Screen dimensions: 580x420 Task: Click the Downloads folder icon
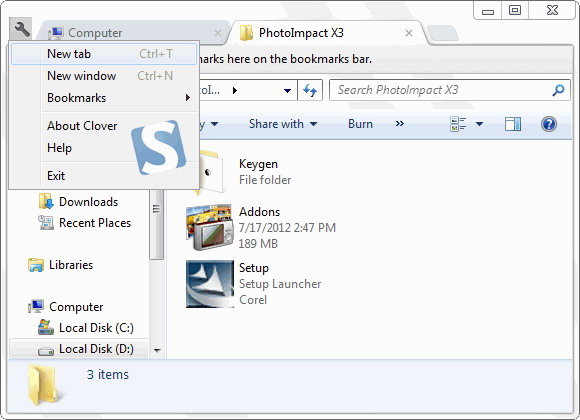click(x=46, y=201)
